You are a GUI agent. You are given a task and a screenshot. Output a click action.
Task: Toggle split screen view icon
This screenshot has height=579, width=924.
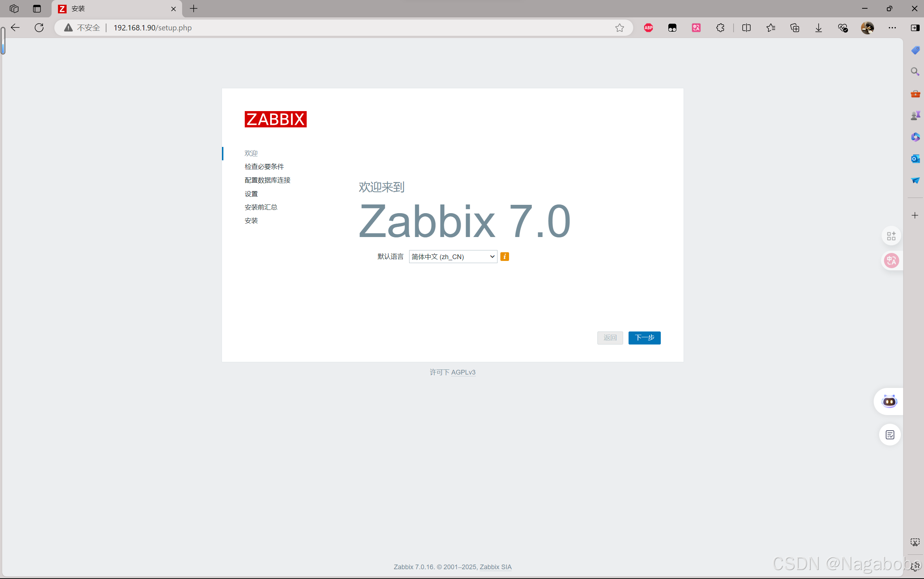click(x=746, y=28)
